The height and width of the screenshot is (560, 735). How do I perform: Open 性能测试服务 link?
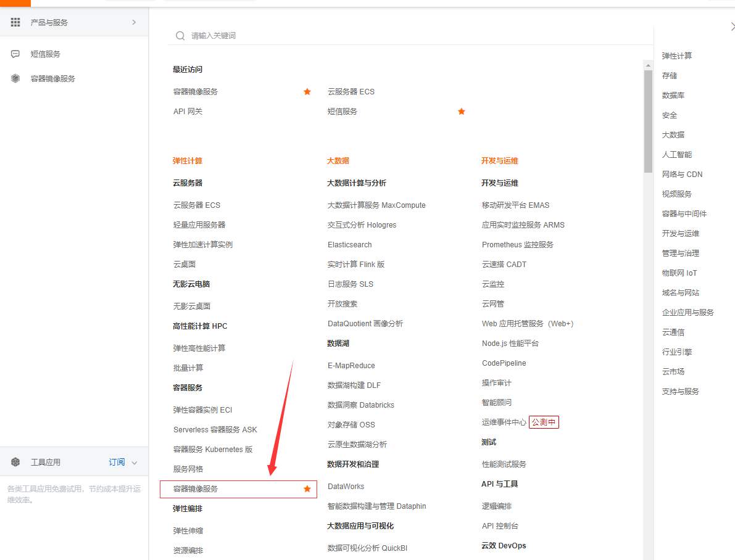[504, 464]
